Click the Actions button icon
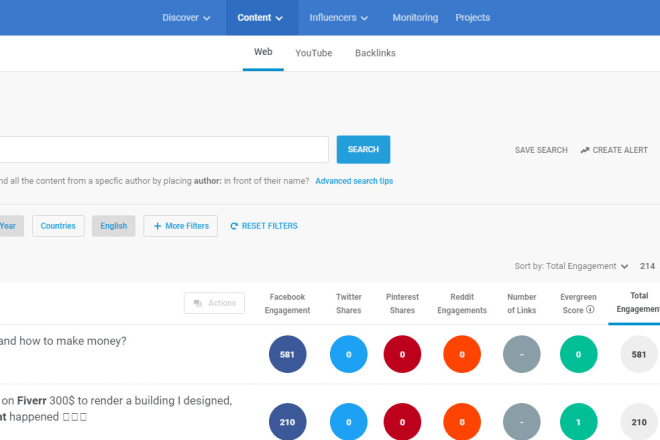This screenshot has height=440, width=660. coord(198,303)
